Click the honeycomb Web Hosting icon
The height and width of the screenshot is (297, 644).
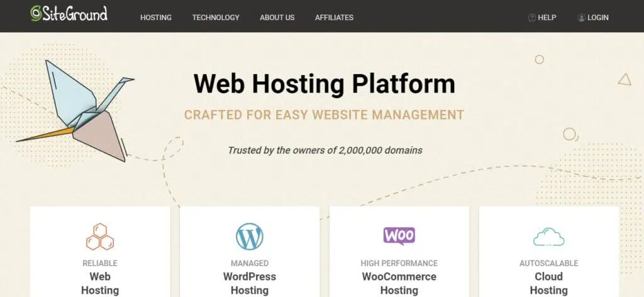click(100, 237)
